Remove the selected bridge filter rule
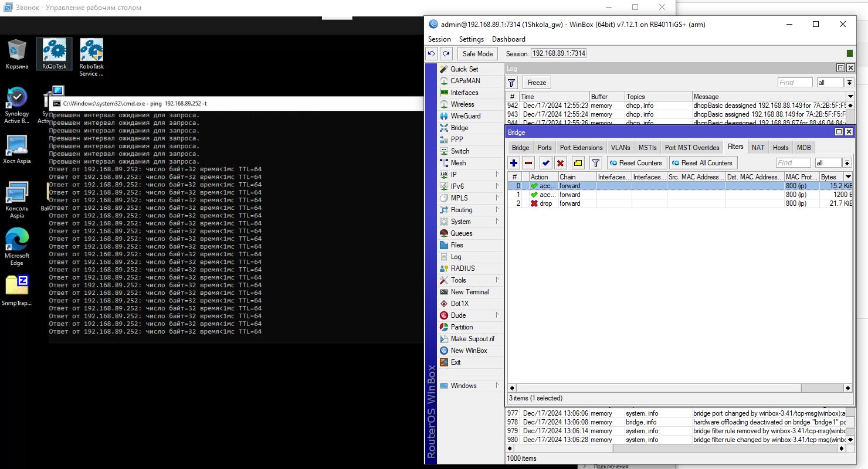Viewport: 868px width, 469px height. pyautogui.click(x=528, y=163)
